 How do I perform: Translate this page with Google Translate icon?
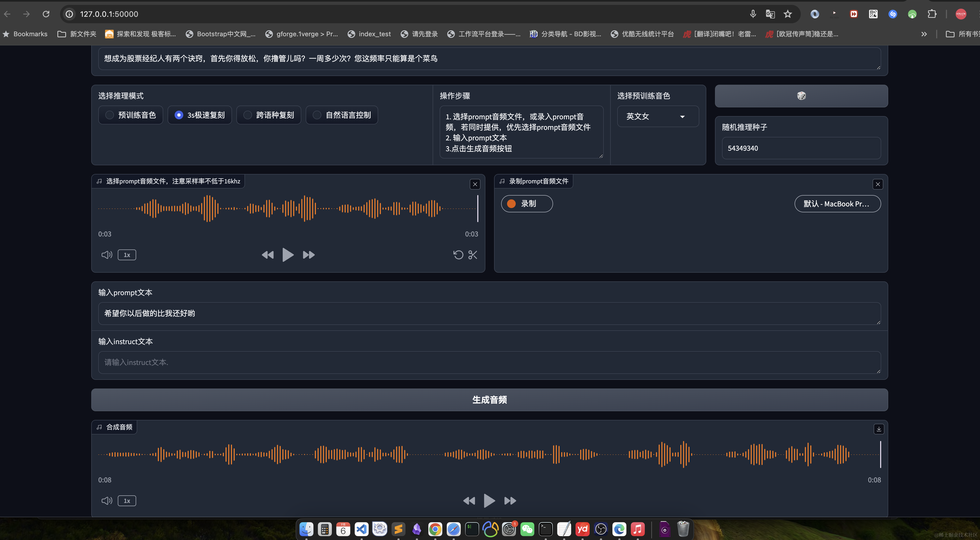[x=770, y=14]
